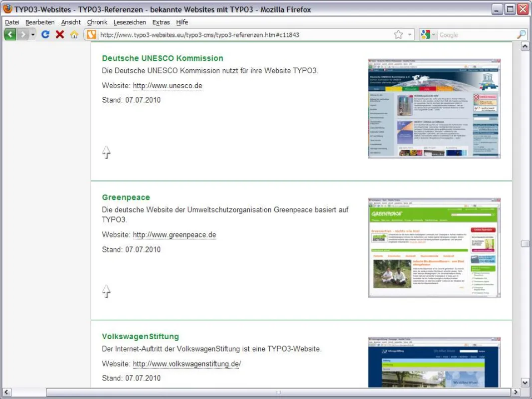The image size is (532, 399).
Task: Click the TYPO3 site favicon in address bar
Action: point(91,34)
